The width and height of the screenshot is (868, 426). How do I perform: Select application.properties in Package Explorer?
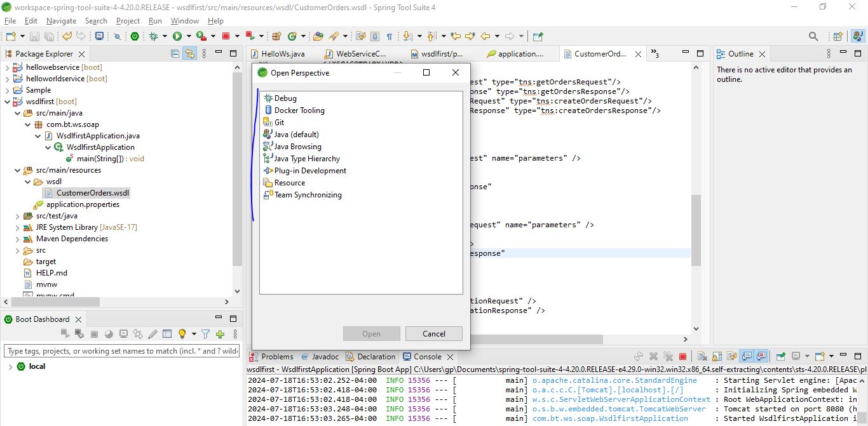76,204
